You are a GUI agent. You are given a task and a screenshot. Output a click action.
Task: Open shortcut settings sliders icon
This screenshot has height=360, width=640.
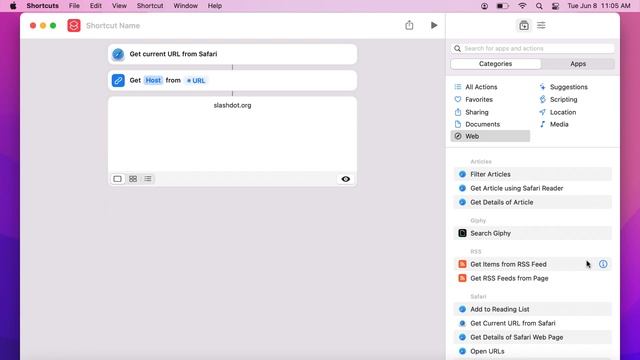click(541, 25)
